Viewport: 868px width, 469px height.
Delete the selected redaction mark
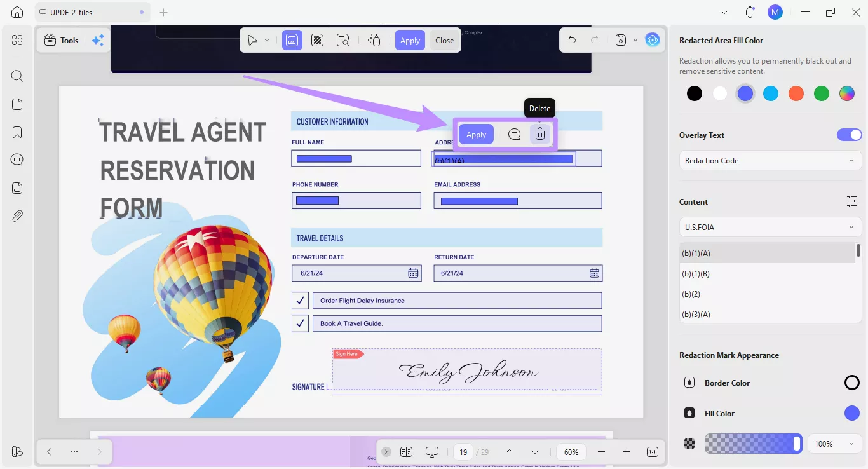540,134
